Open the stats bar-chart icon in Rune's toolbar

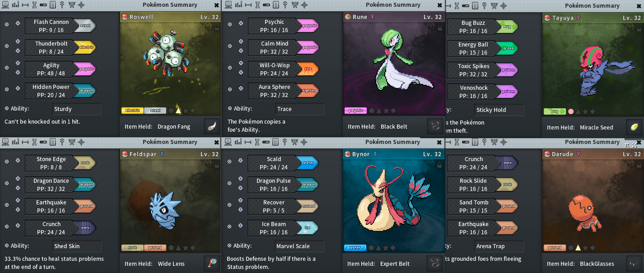[238, 5]
